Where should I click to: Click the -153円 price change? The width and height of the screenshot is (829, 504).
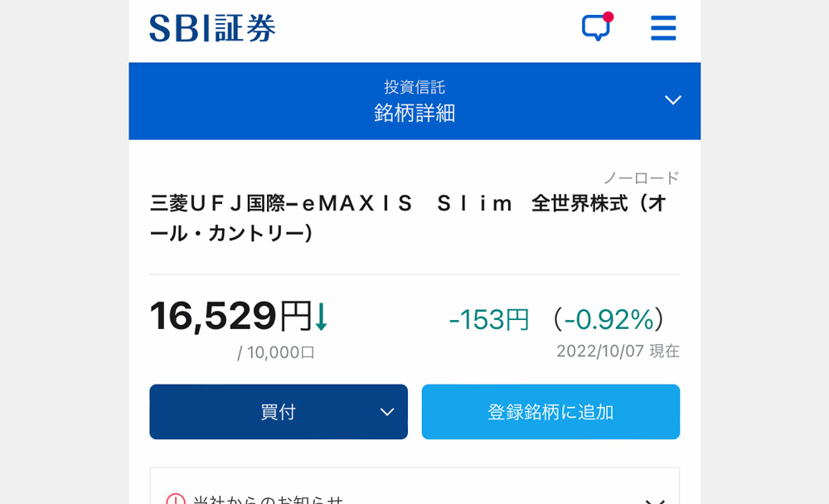point(488,319)
